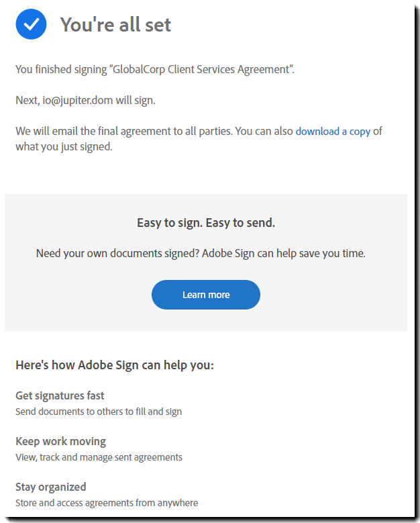
Task: Click the blue checkmark confirmation icon
Action: 31,25
